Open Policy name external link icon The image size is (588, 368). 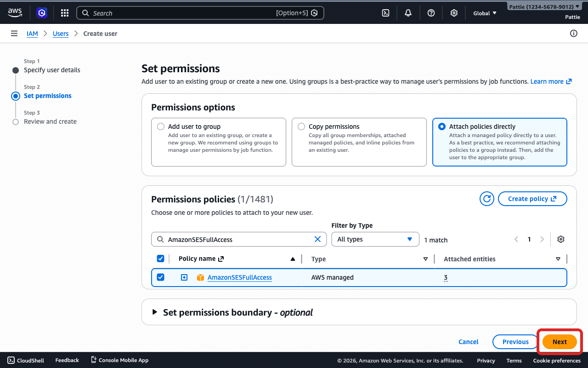point(221,259)
